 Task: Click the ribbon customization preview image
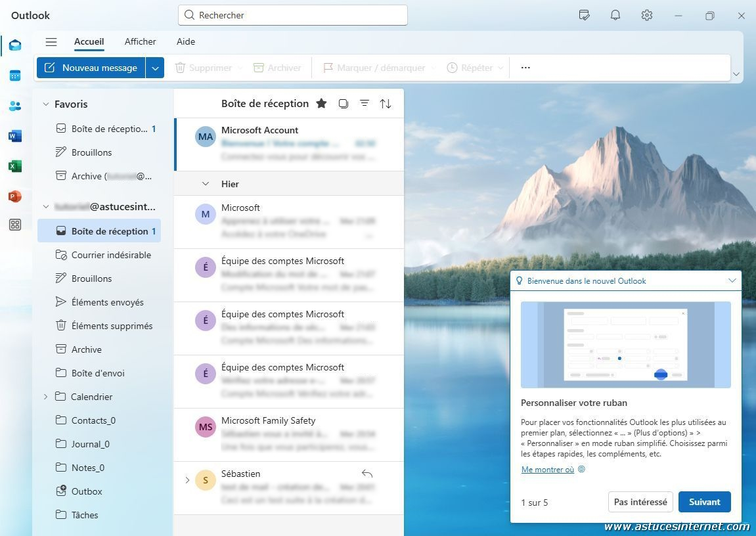point(625,345)
